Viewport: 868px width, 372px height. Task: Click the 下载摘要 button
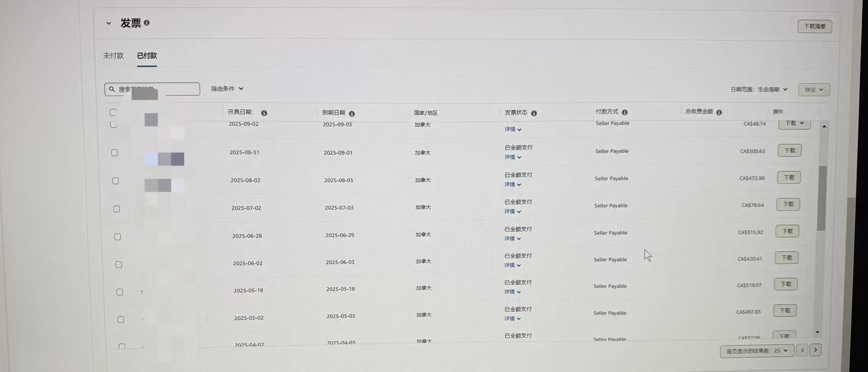coord(815,26)
